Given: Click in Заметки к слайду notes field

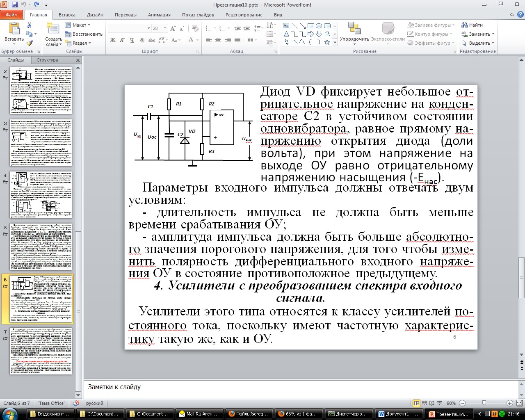Looking at the screenshot, I should [x=301, y=388].
